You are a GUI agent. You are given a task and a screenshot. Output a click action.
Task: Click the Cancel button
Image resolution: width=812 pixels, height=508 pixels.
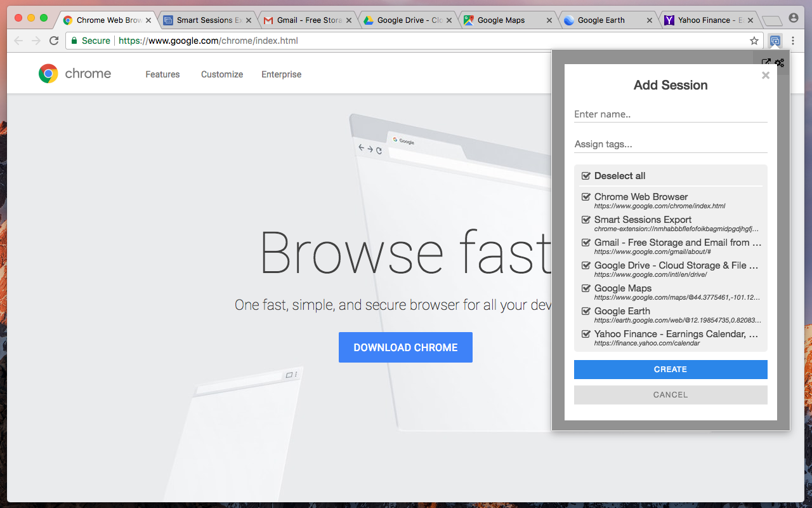click(x=671, y=395)
